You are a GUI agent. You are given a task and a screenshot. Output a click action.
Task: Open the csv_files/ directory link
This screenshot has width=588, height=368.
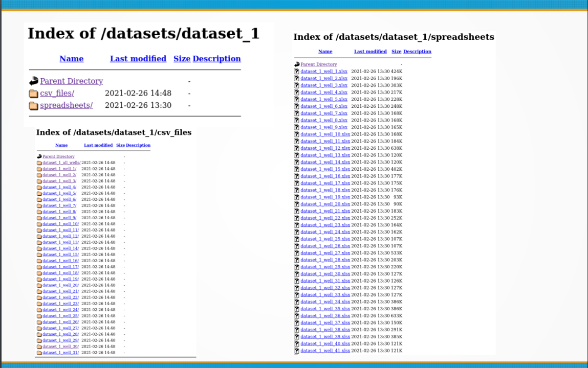57,93
